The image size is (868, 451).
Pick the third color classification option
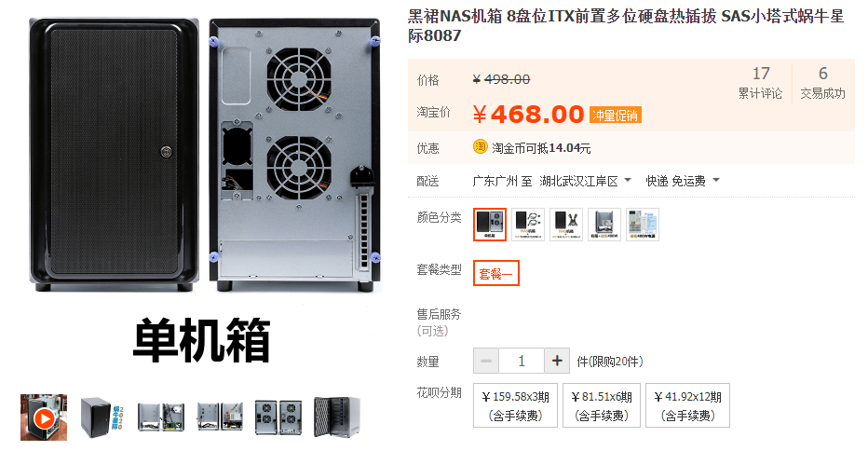[x=566, y=225]
